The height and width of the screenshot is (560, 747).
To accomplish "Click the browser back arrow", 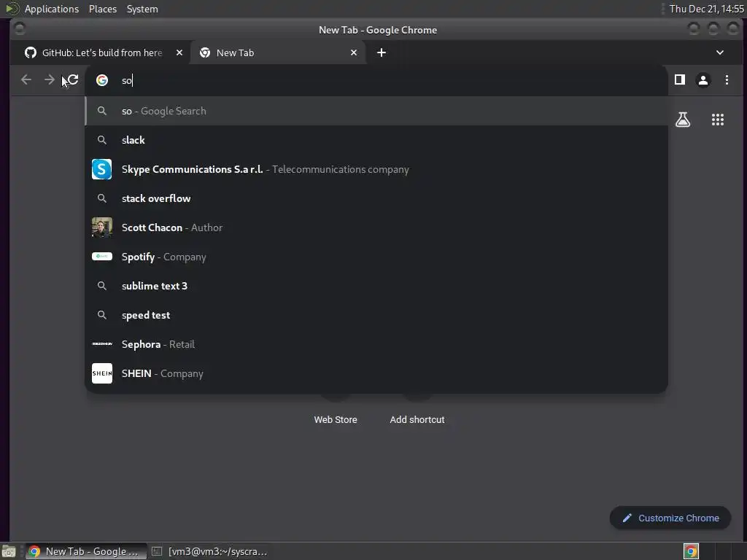I will coord(26,80).
